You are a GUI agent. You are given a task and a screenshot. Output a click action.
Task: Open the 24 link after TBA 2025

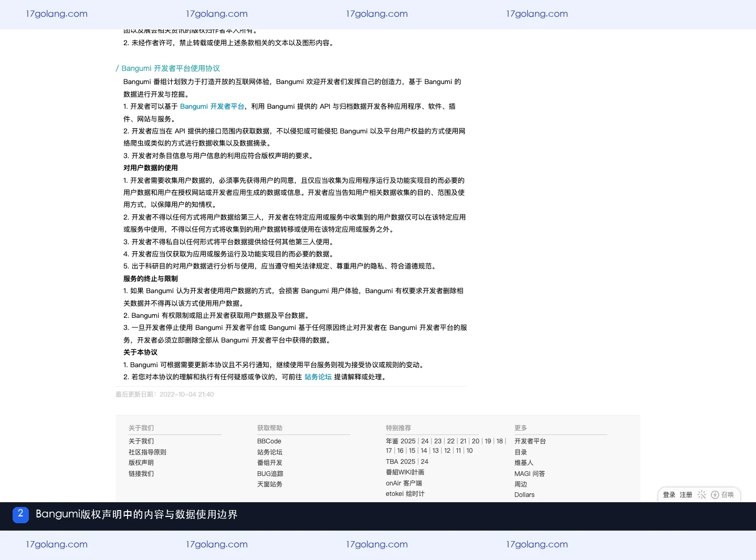425,462
